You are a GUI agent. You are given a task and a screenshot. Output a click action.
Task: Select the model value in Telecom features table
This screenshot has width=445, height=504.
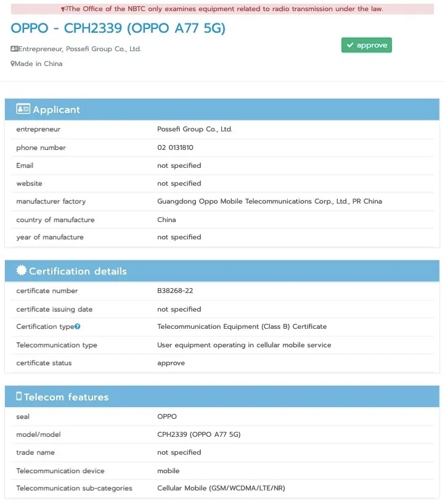pos(198,434)
